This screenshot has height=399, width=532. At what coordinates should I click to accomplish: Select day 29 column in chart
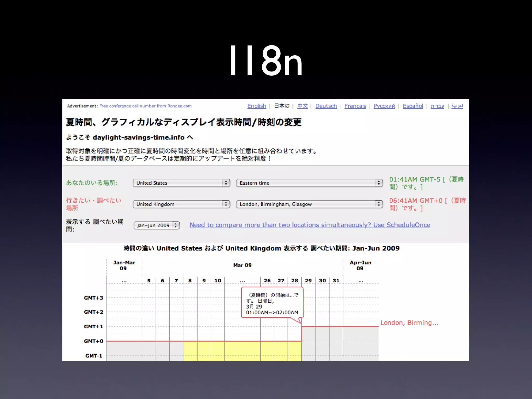[308, 281]
